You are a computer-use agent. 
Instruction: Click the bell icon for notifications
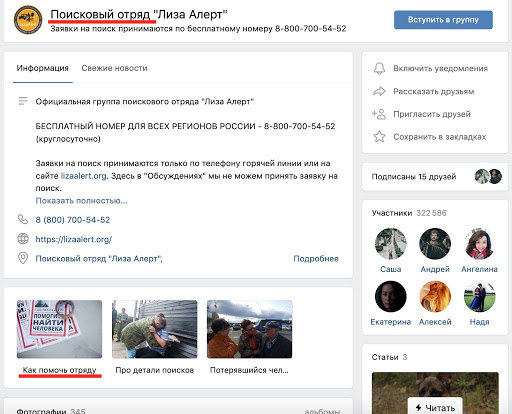pyautogui.click(x=379, y=68)
